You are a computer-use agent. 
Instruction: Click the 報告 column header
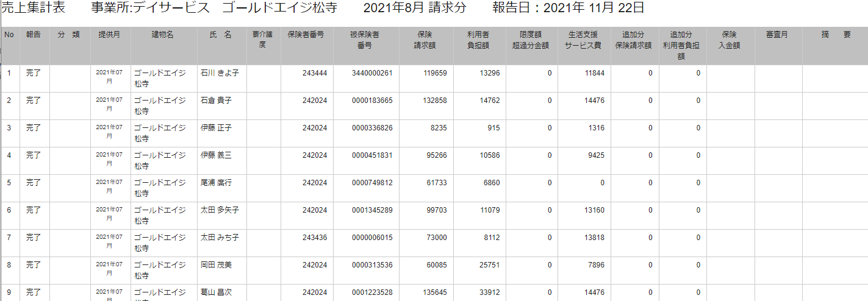coord(34,35)
